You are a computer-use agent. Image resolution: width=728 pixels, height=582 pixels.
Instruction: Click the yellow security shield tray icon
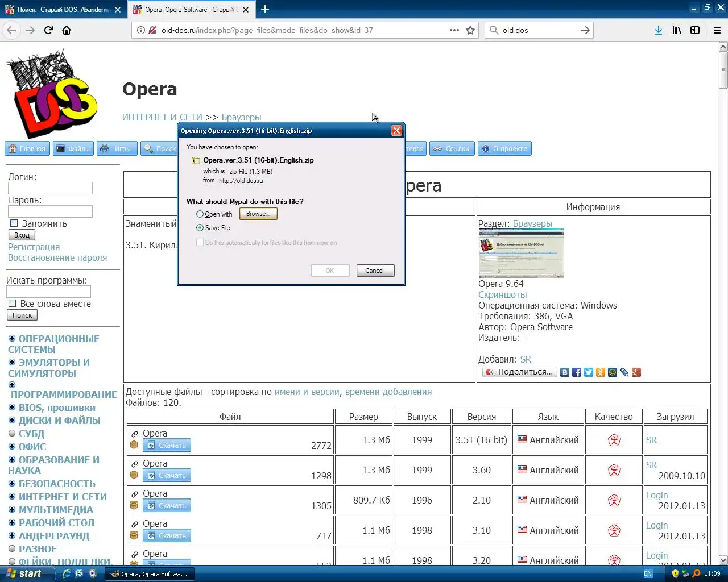point(675,573)
